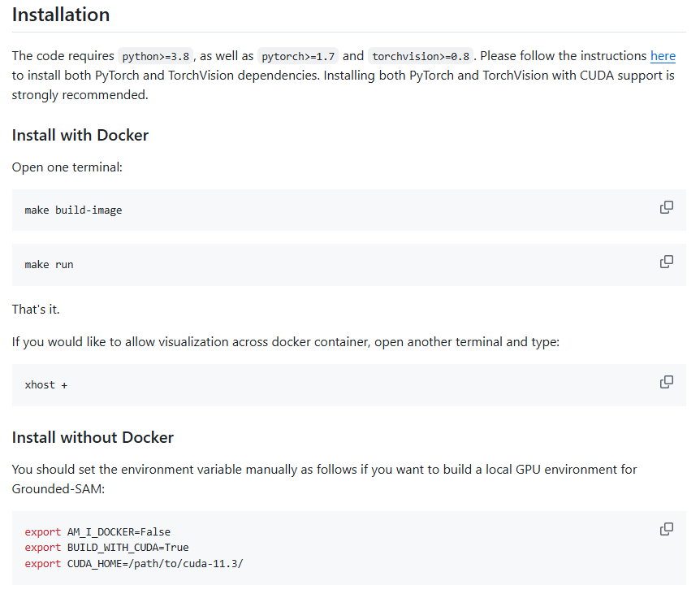Screen dimensions: 700x594
Task: Click the 'Install with Docker' heading
Action: pyautogui.click(x=80, y=135)
